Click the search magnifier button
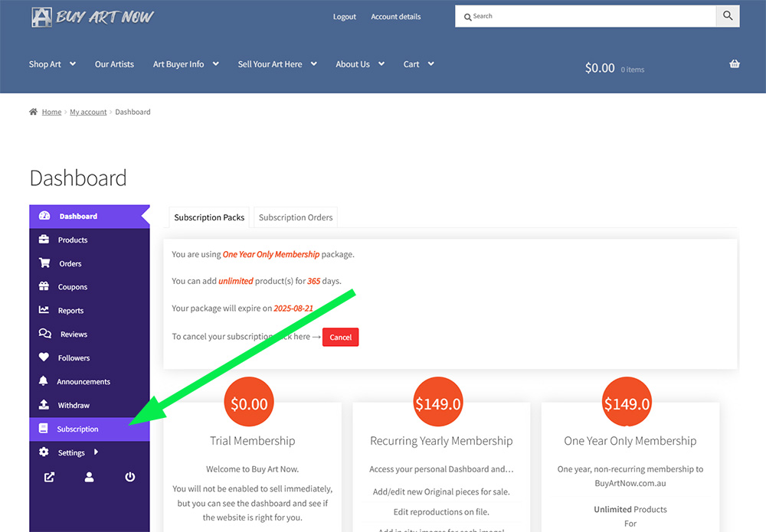The image size is (766, 532). (x=728, y=16)
